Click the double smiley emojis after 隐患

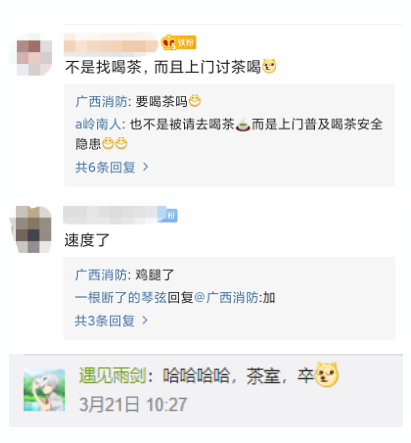(x=115, y=144)
